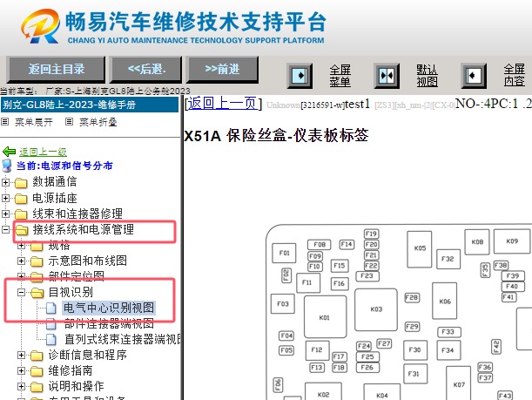Click fuse F32 in the fuse diagram
The height and width of the screenshot is (400, 532).
tap(448, 259)
